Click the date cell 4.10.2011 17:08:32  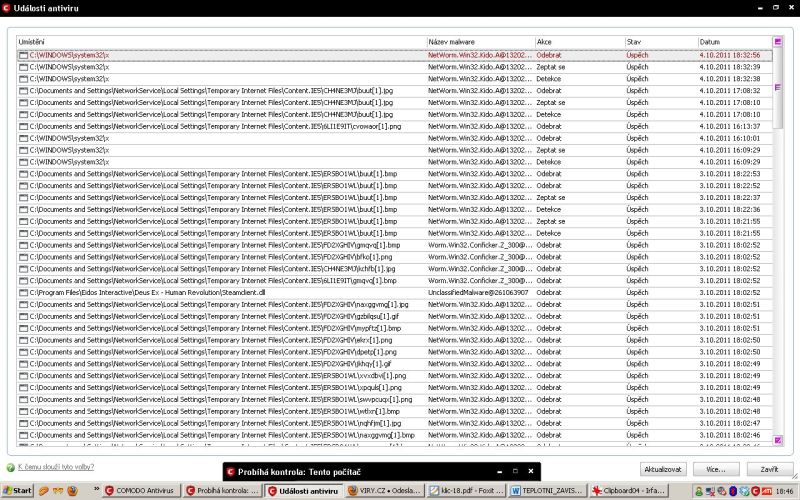click(730, 91)
